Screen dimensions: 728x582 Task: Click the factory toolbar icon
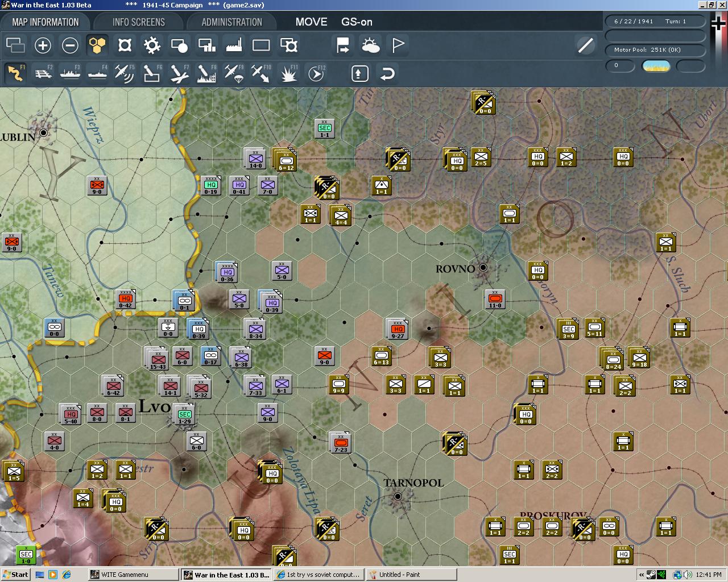[234, 45]
